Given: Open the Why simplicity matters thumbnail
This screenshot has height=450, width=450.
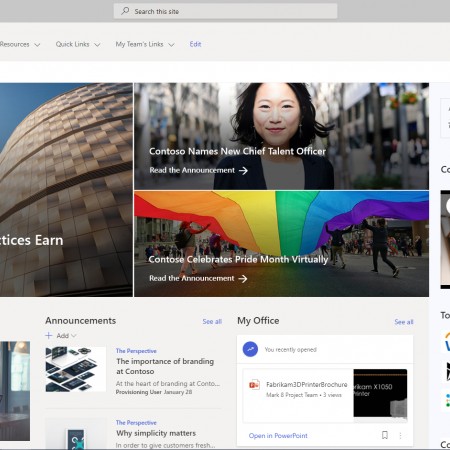Looking at the screenshot, I should [x=76, y=434].
